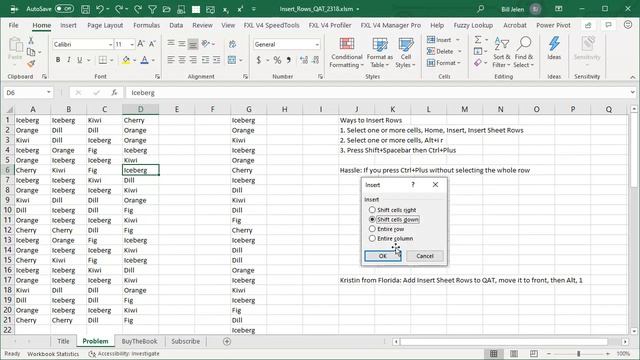
Task: Click the Save icon in the title bar
Action: pos(85,9)
